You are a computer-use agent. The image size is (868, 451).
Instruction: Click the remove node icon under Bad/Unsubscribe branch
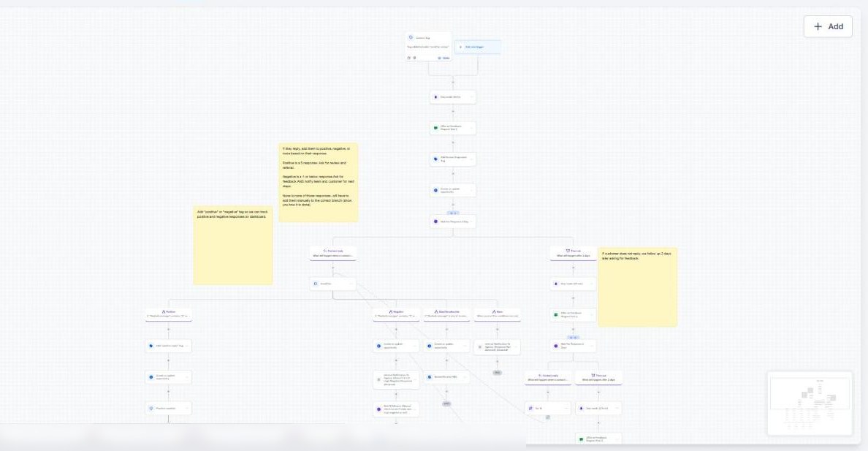429,376
